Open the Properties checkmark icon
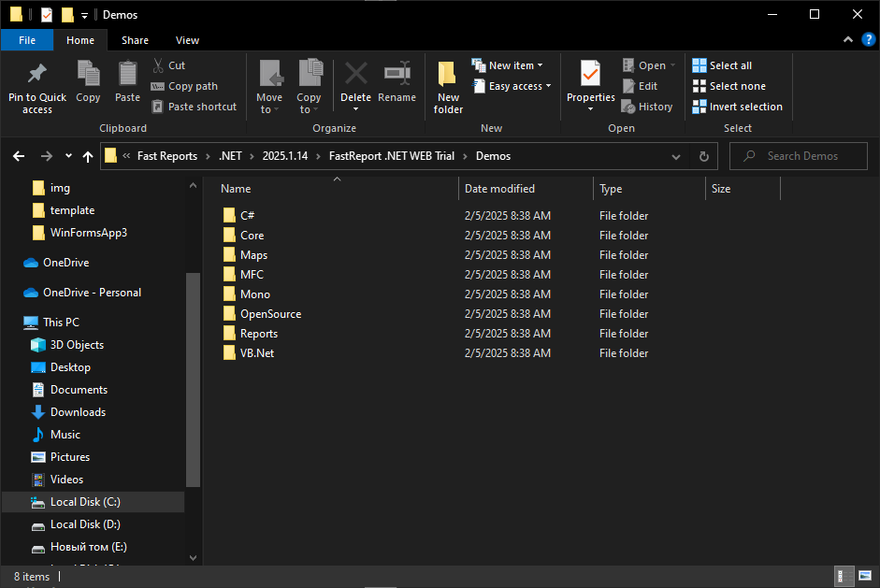Viewport: 880px width, 588px height. point(590,75)
